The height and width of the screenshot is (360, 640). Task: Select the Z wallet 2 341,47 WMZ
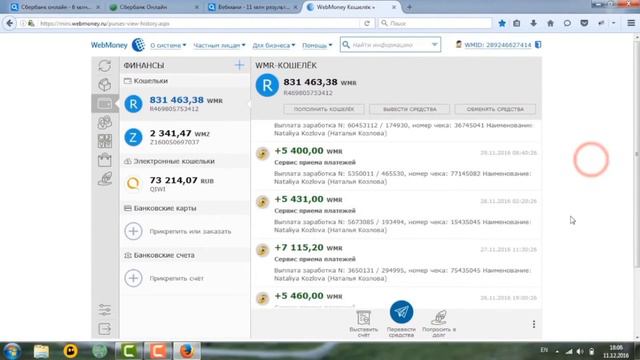point(184,137)
